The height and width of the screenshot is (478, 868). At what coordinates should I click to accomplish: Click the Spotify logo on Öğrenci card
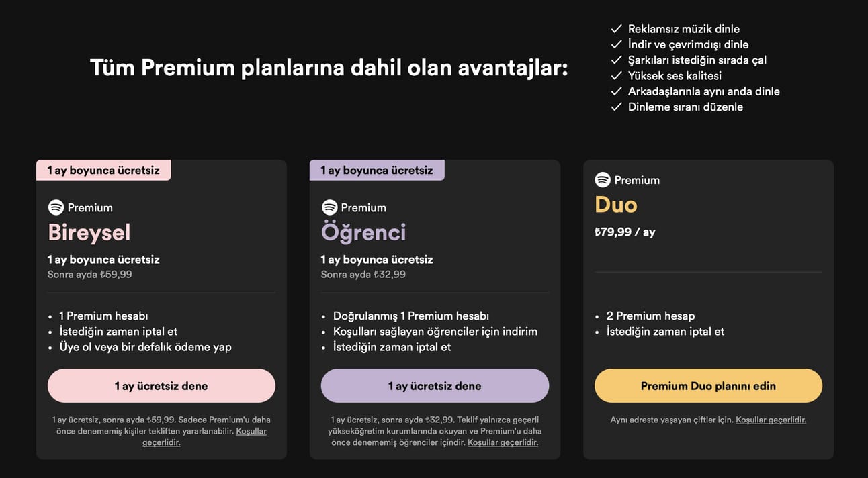(329, 207)
